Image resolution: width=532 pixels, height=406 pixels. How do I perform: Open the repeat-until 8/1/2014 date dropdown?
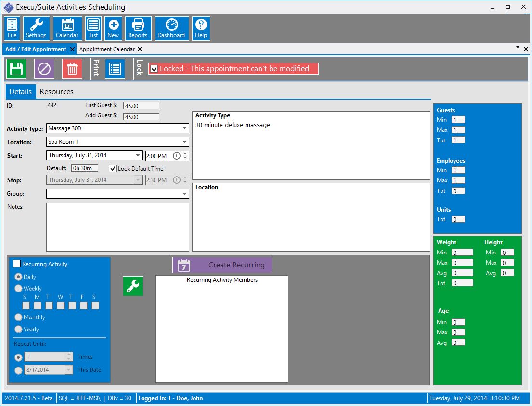[69, 370]
